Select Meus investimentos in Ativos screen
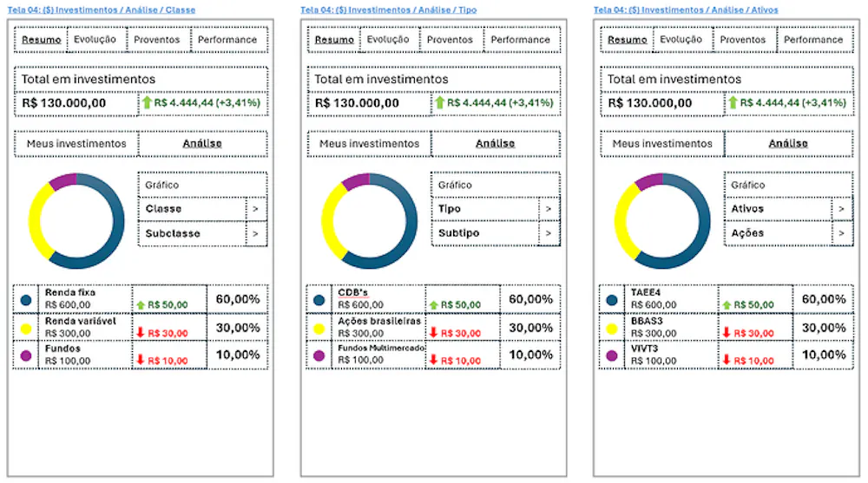The height and width of the screenshot is (483, 868). (x=662, y=144)
